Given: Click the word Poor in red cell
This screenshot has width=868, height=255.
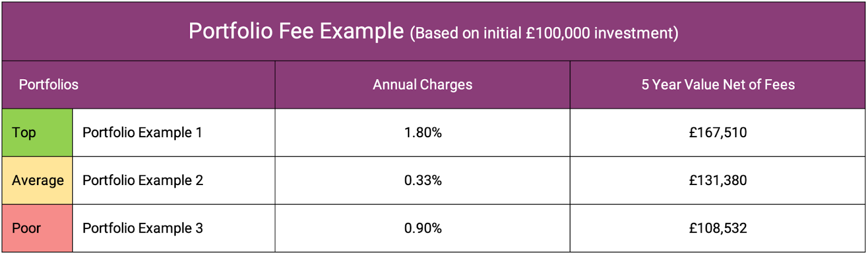Looking at the screenshot, I should point(26,228).
